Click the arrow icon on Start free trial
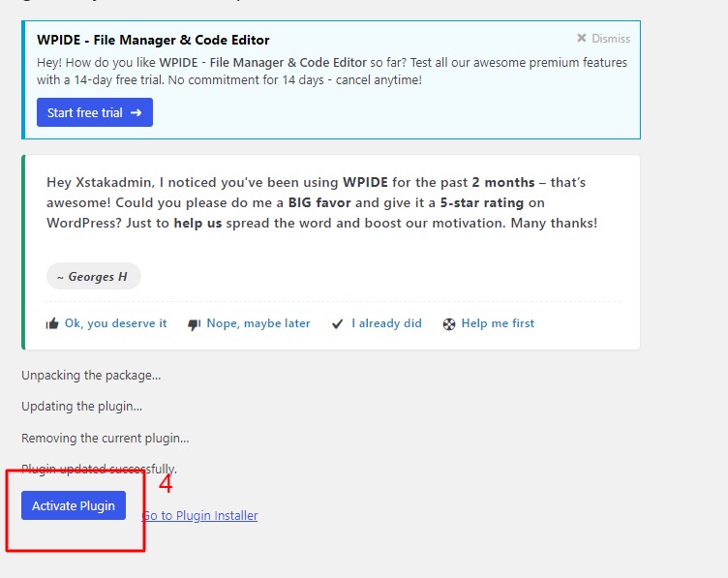Viewport: 728px width, 578px height. 136,112
